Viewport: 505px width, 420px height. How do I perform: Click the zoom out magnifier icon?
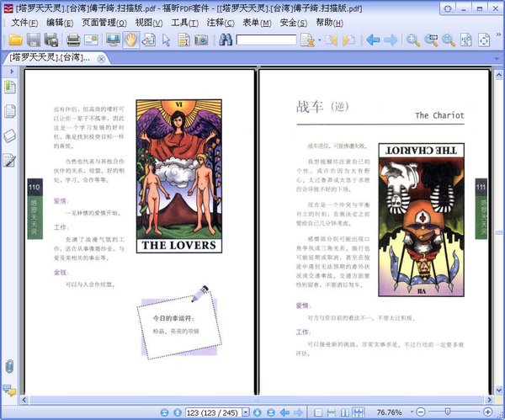pos(449,40)
